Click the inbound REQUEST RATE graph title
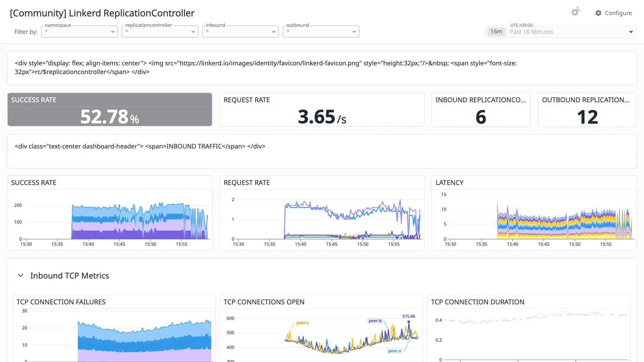The width and height of the screenshot is (644, 362). [x=247, y=183]
